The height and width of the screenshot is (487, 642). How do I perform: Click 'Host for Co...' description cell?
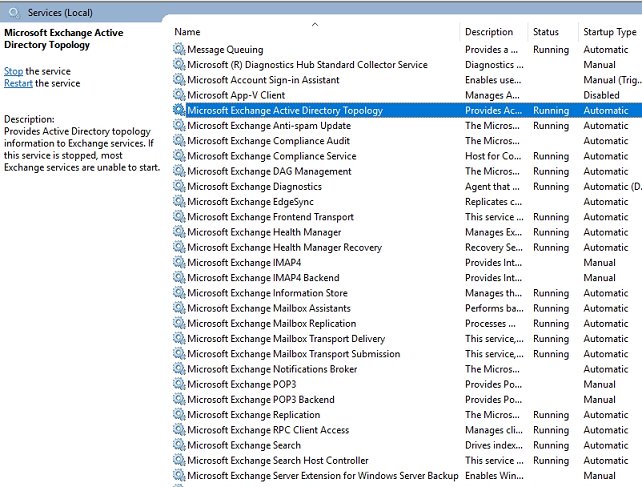click(493, 156)
